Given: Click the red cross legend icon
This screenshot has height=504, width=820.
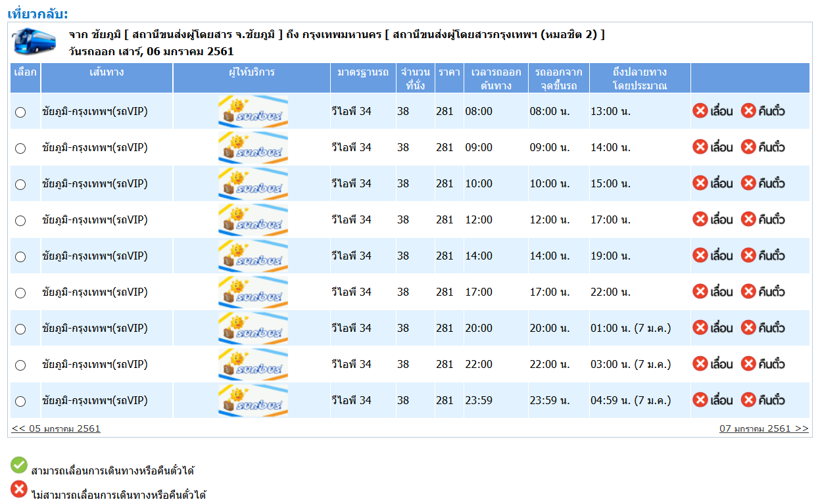Looking at the screenshot, I should pyautogui.click(x=19, y=489).
